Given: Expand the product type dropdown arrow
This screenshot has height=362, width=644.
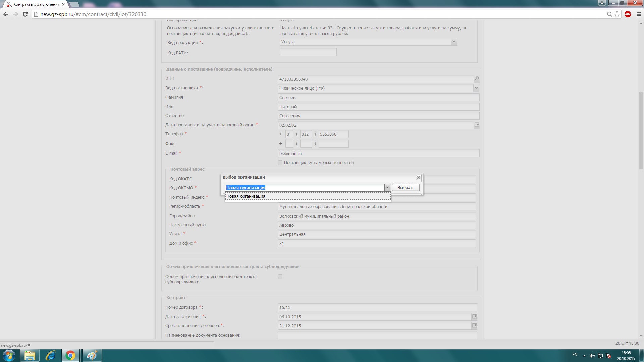Looking at the screenshot, I should [x=453, y=42].
